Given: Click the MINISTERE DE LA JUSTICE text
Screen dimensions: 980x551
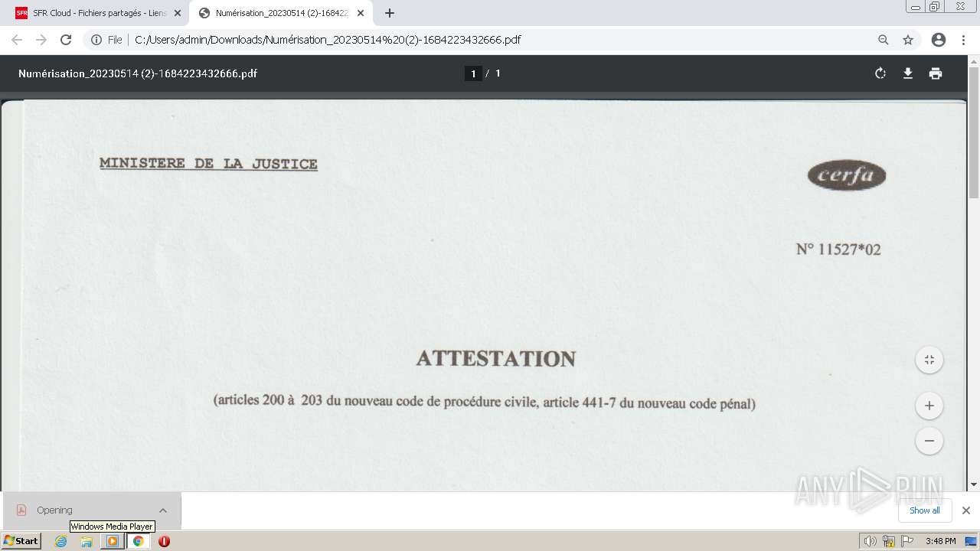Looking at the screenshot, I should tap(208, 164).
